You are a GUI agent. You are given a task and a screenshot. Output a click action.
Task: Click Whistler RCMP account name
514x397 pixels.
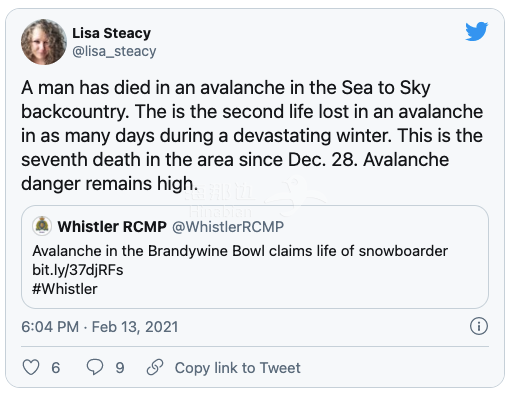pyautogui.click(x=112, y=227)
